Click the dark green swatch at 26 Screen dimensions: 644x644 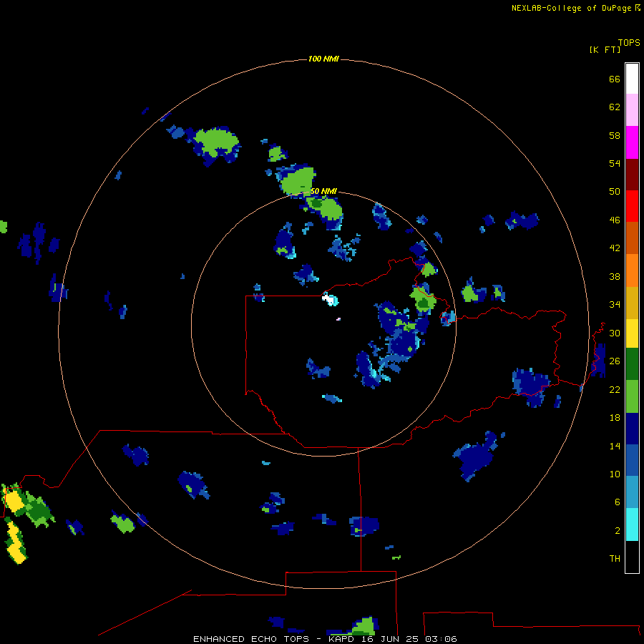pos(632,364)
